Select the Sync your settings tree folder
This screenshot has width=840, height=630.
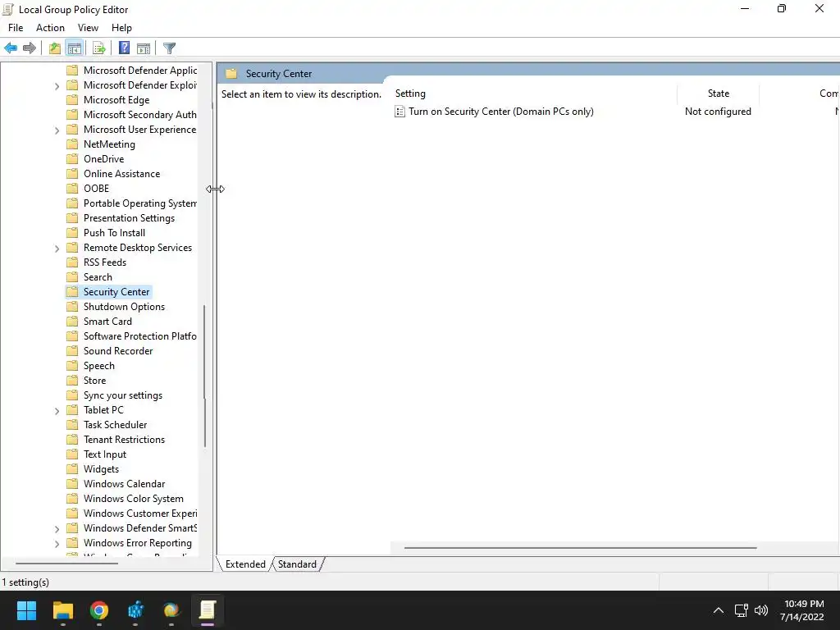click(123, 395)
